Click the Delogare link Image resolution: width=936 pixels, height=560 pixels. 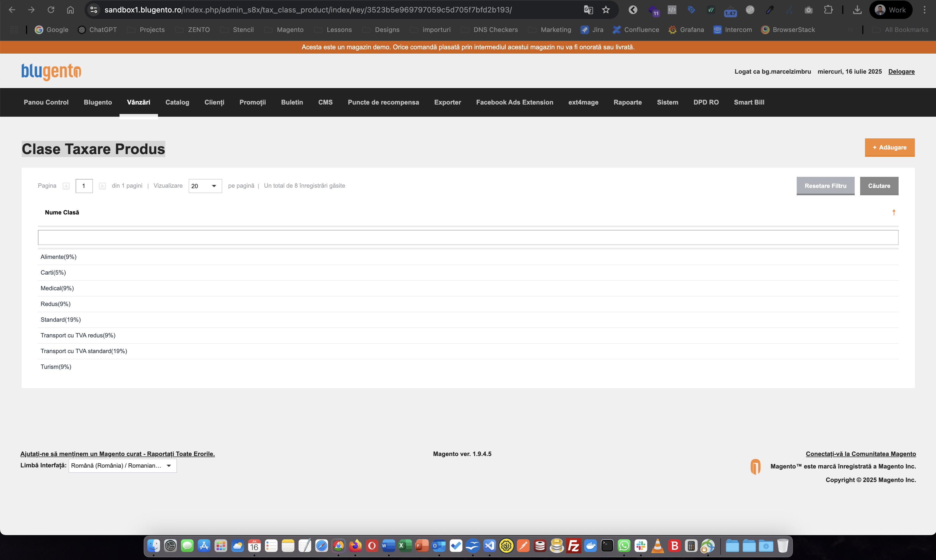[x=901, y=72]
